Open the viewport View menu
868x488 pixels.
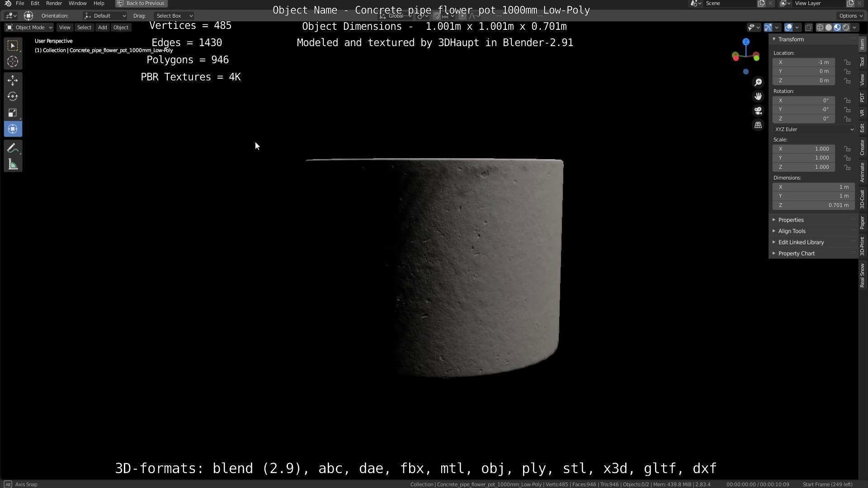pyautogui.click(x=65, y=28)
